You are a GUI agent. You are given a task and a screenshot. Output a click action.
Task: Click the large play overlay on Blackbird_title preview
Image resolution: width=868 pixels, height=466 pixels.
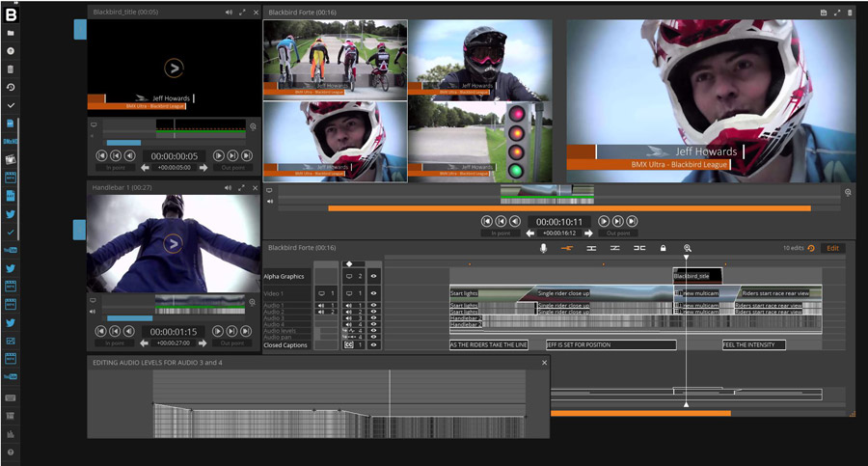[x=174, y=69]
